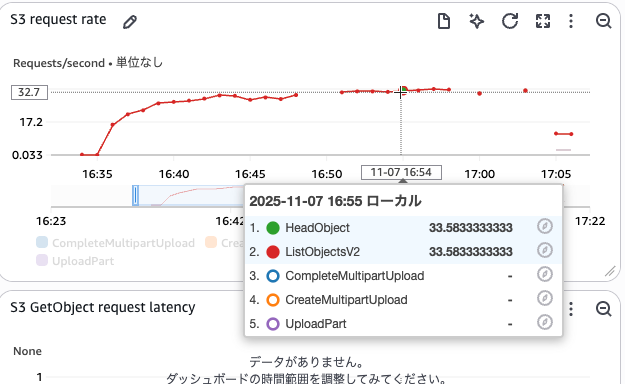Toggle the ListObjectsV2 red series marker
Screen dimensions: 625x384
[273, 252]
